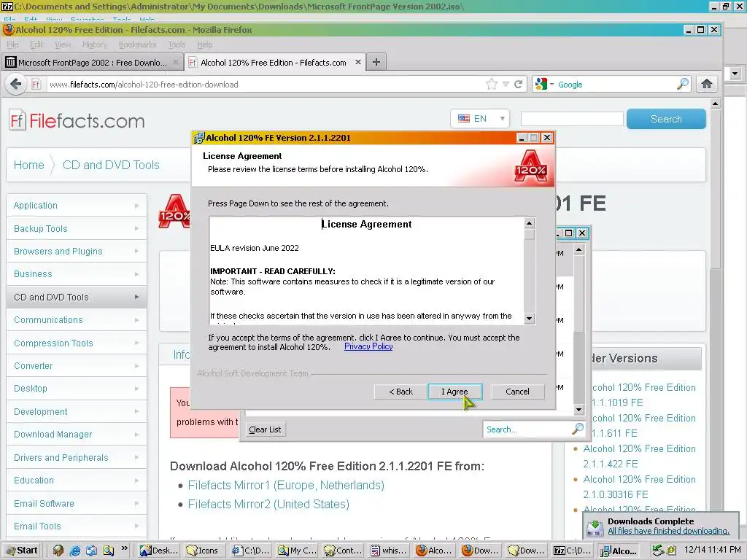Click the Google search magnifier icon
The height and width of the screenshot is (560, 747).
tap(683, 85)
